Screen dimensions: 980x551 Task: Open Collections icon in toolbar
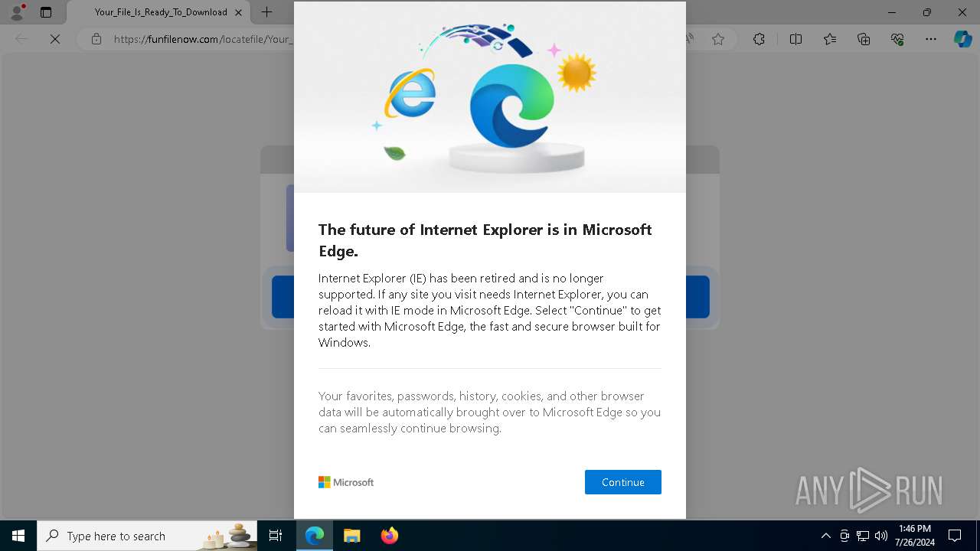(x=864, y=39)
